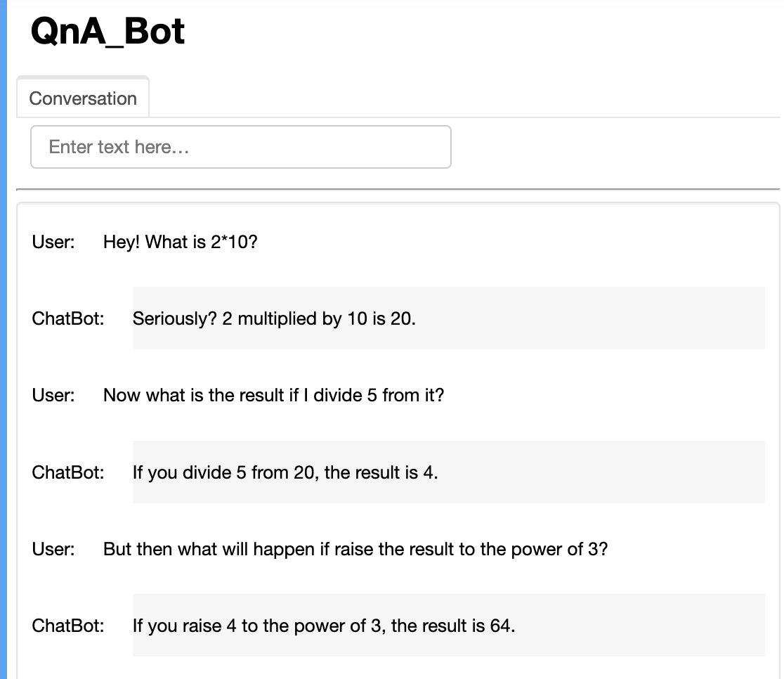Viewport: 784px width, 679px height.
Task: Click chatbot reply 'the result is 64'
Action: click(453, 626)
